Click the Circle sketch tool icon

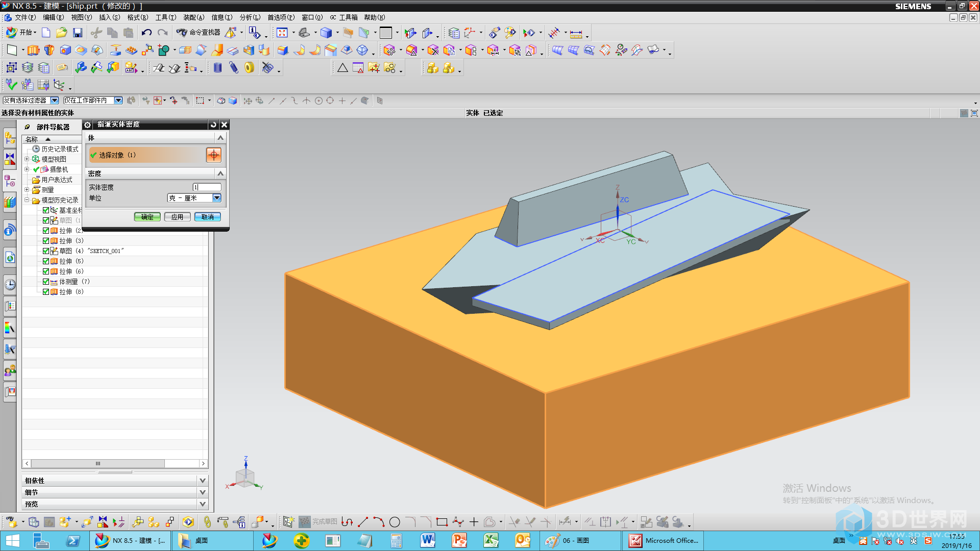(395, 522)
